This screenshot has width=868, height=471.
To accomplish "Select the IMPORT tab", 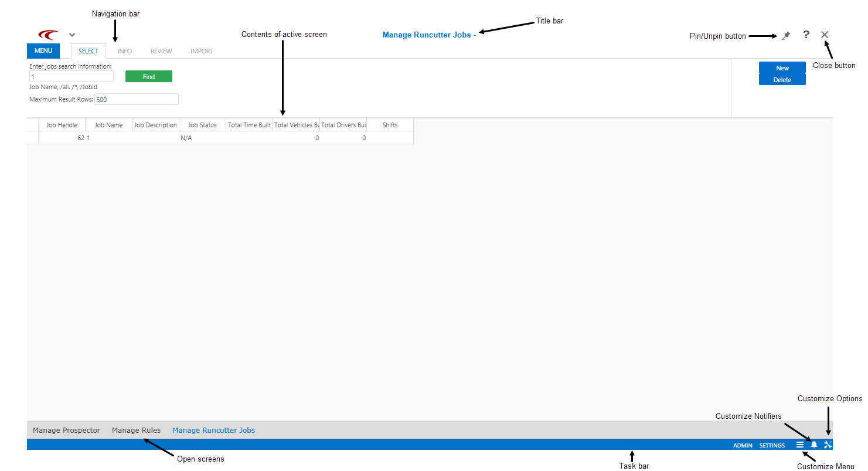I will (x=202, y=51).
